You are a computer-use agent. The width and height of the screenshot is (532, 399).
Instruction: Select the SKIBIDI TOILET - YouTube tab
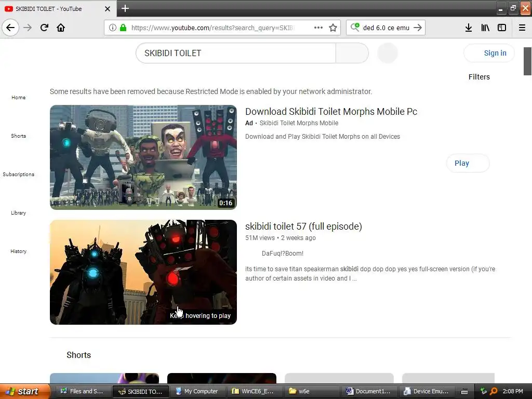pos(58,9)
